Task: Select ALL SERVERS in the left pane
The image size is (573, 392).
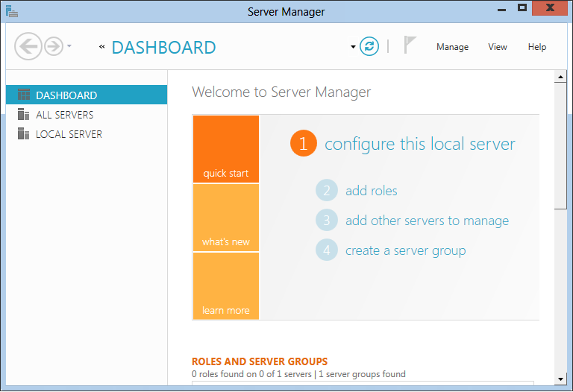Action: [x=87, y=115]
